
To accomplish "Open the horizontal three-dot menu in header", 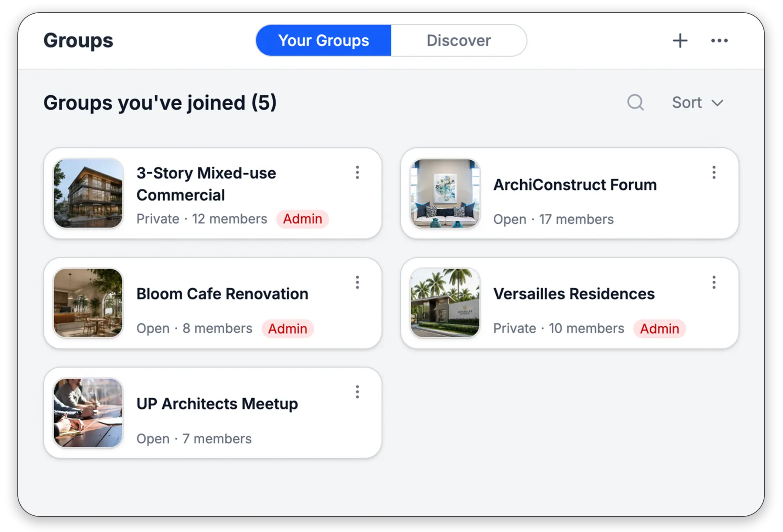I will [719, 41].
